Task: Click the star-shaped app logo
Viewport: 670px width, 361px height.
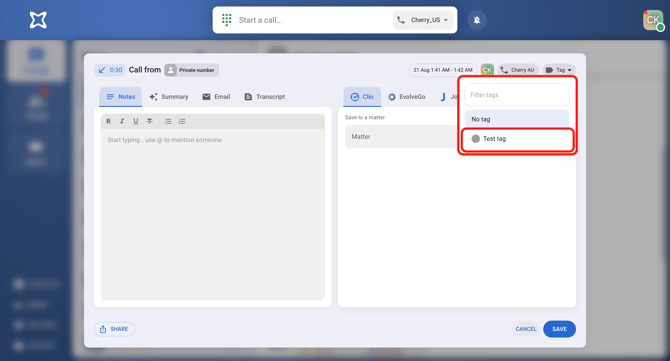Action: click(38, 20)
